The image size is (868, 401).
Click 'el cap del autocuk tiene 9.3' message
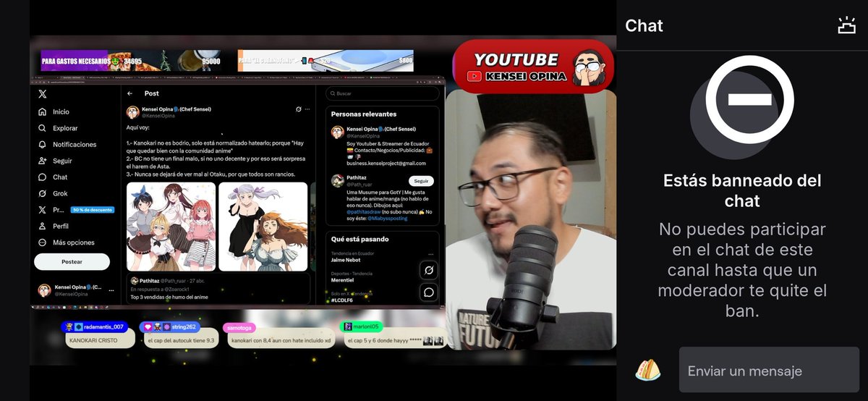[x=181, y=339]
